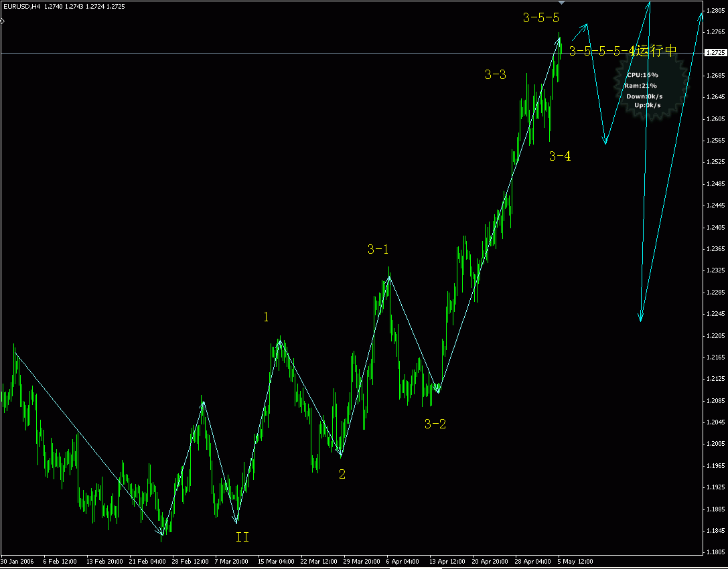The image size is (728, 569).
Task: Click the '3-4' wave label
Action: pyautogui.click(x=559, y=157)
